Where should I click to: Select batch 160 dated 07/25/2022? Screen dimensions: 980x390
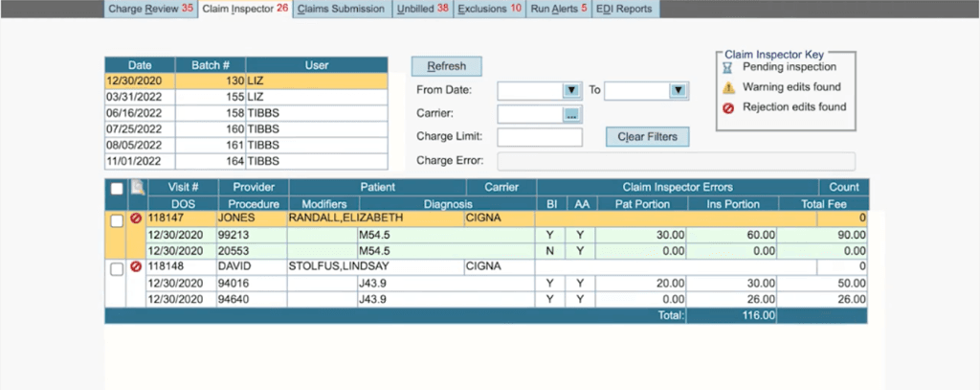[246, 129]
